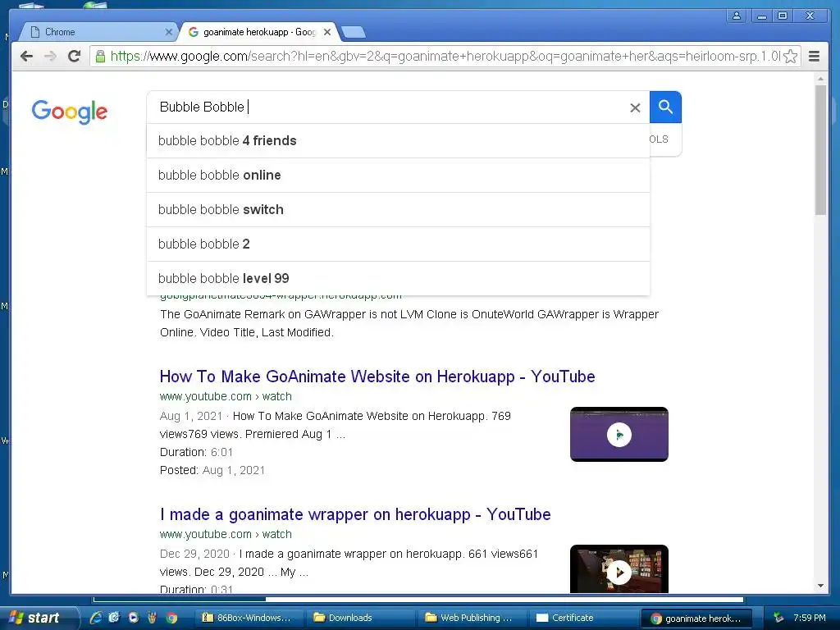Select suggestion bubble bobble switch
The image size is (840, 630).
pos(398,209)
